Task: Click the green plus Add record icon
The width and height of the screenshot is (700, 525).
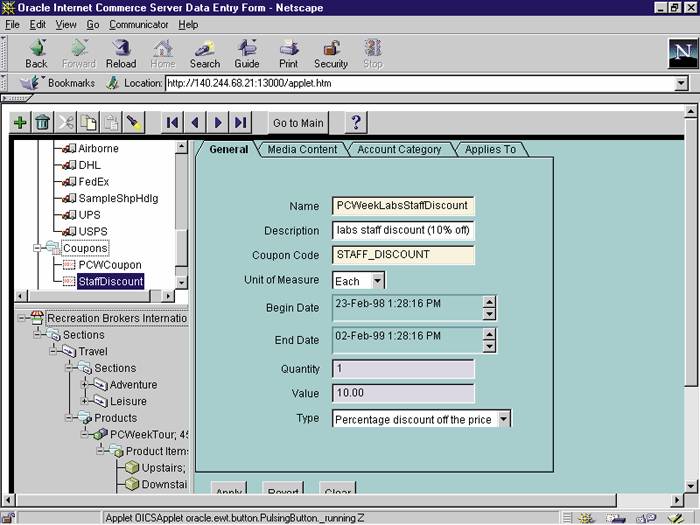Action: pos(20,122)
